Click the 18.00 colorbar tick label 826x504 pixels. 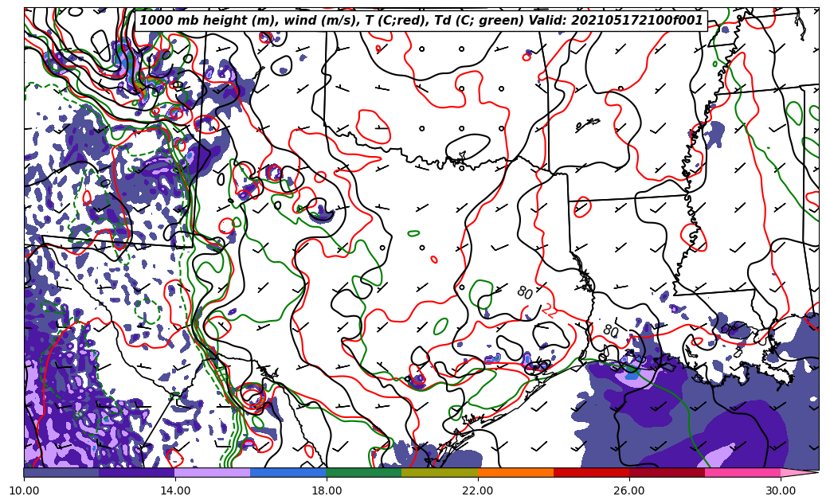click(326, 490)
